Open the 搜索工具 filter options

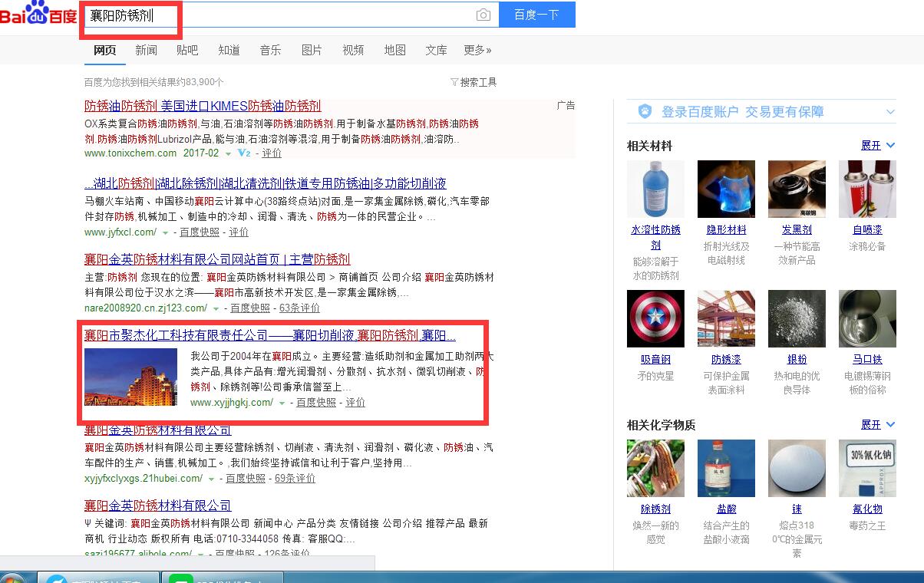coord(474,82)
